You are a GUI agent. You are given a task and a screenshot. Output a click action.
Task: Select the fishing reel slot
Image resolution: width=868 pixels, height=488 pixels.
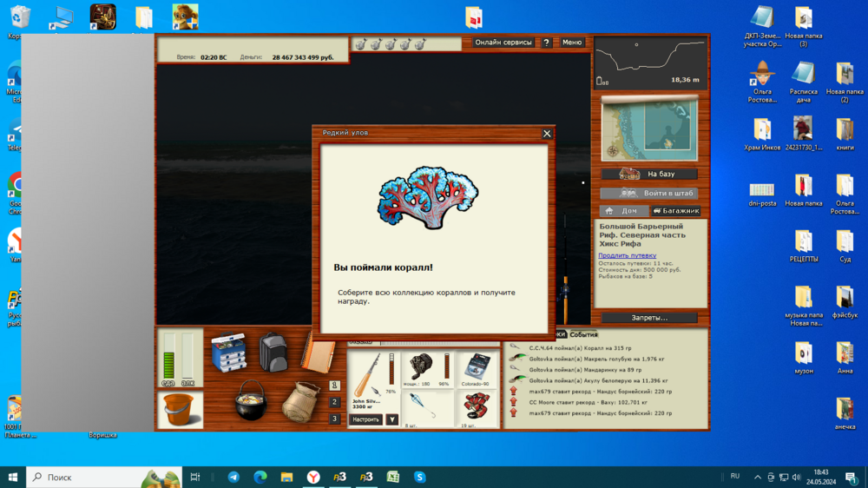422,368
